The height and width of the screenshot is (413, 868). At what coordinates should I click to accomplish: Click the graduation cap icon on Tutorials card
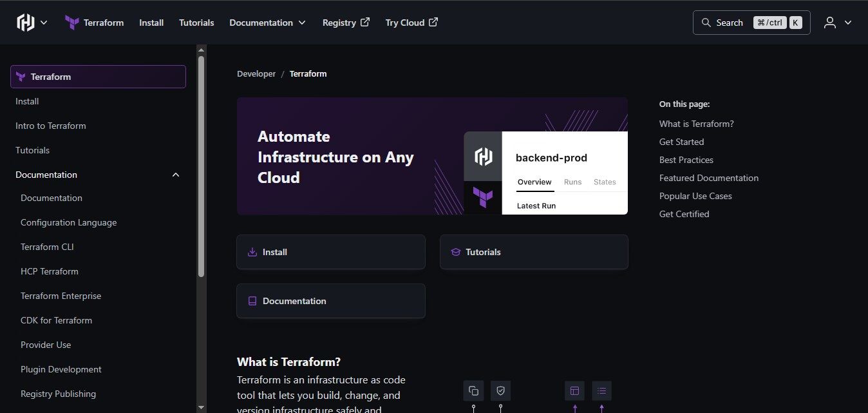click(x=456, y=252)
